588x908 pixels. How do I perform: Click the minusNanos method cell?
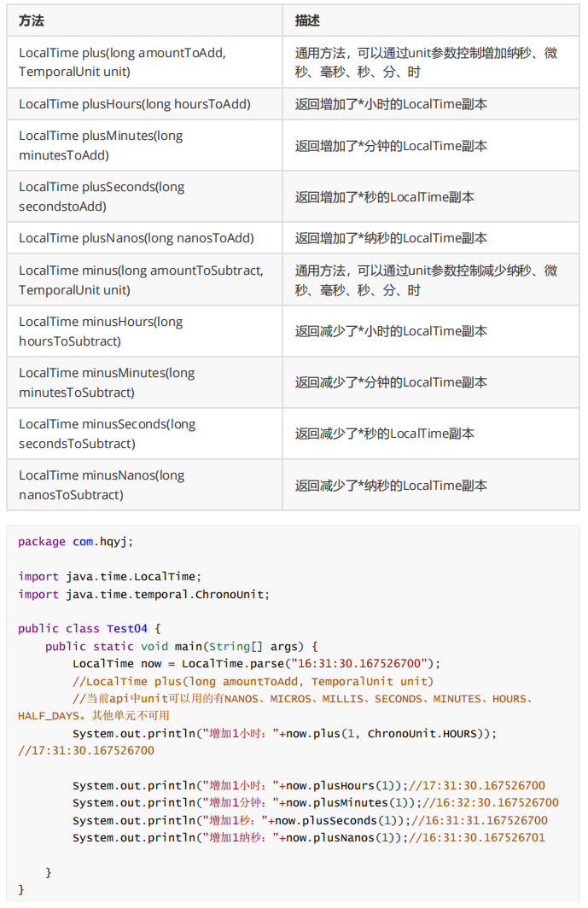(102, 485)
